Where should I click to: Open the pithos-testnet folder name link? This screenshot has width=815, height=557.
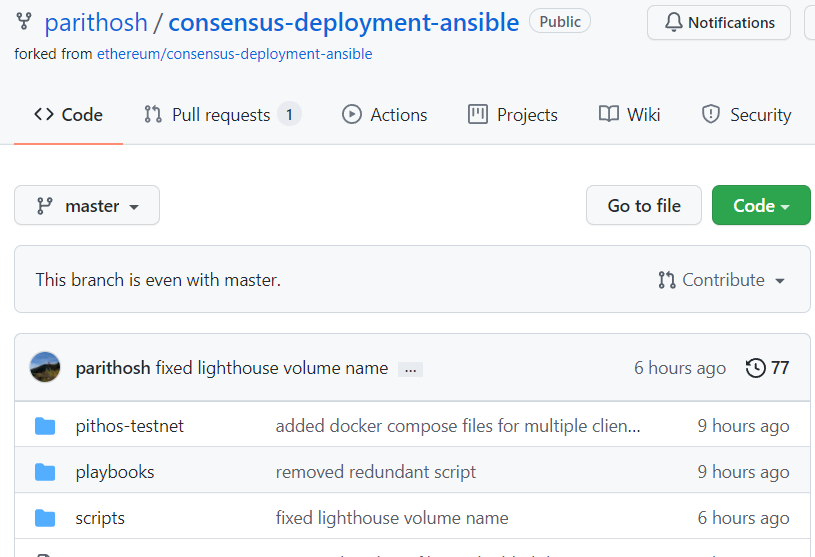pyautogui.click(x=130, y=426)
